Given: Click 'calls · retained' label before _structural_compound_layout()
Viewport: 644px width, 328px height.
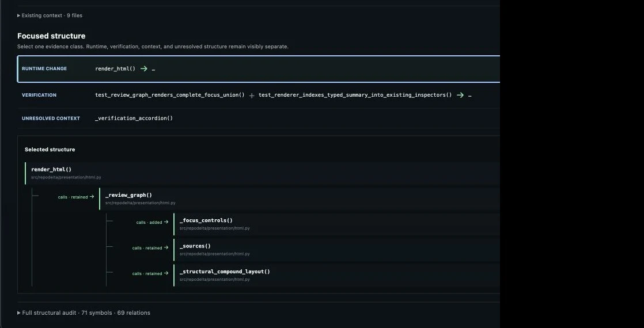Looking at the screenshot, I should pyautogui.click(x=150, y=273).
